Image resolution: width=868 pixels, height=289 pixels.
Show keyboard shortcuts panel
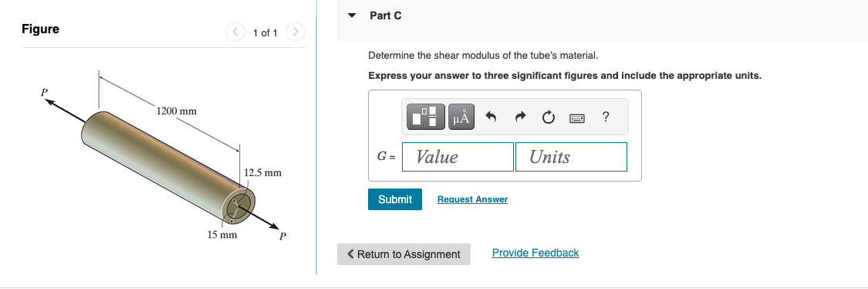(577, 117)
